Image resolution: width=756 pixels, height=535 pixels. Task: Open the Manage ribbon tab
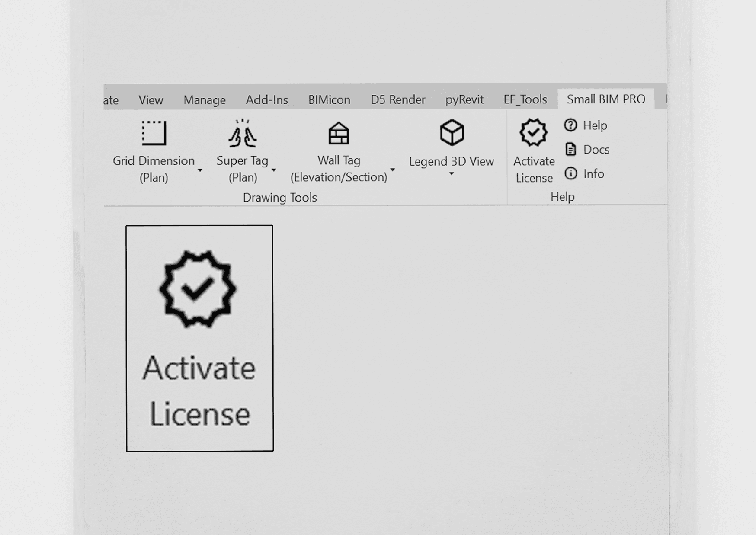[204, 100]
